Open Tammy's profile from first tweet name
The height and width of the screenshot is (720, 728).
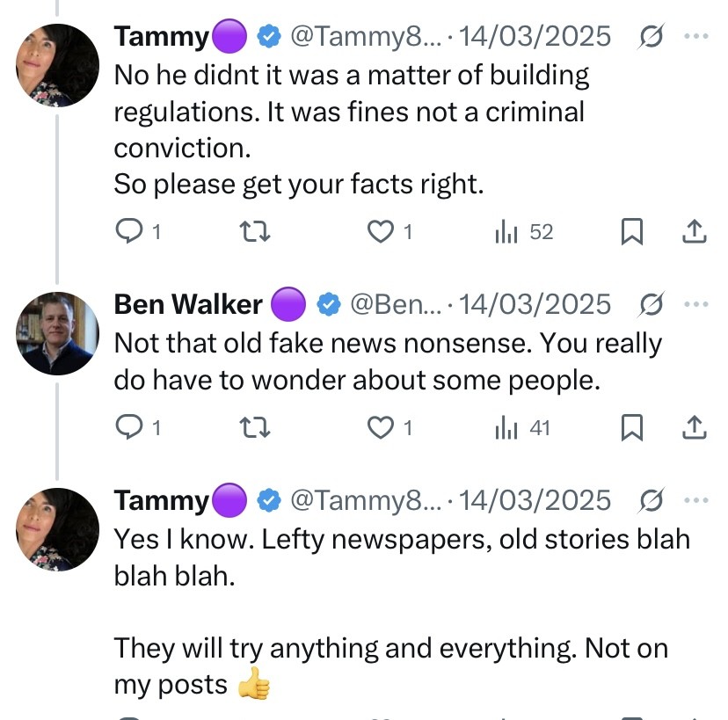(161, 36)
